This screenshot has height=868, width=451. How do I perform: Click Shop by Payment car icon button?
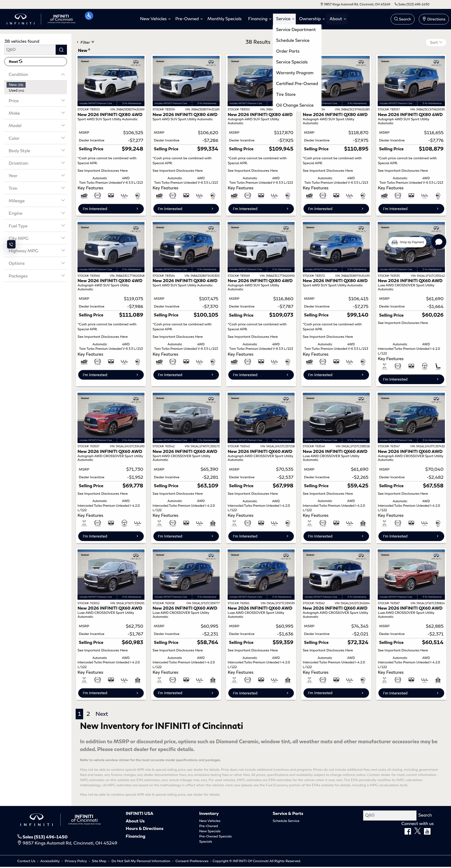point(408,242)
